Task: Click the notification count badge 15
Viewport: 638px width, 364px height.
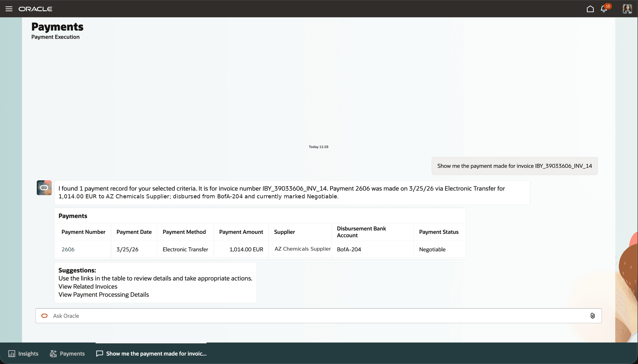Action: (608, 6)
